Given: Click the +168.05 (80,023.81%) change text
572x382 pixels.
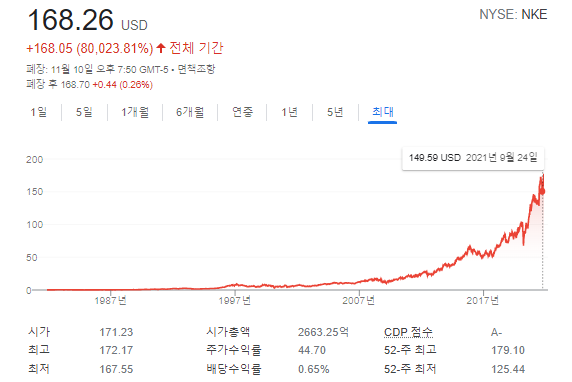Looking at the screenshot, I should coord(90,49).
